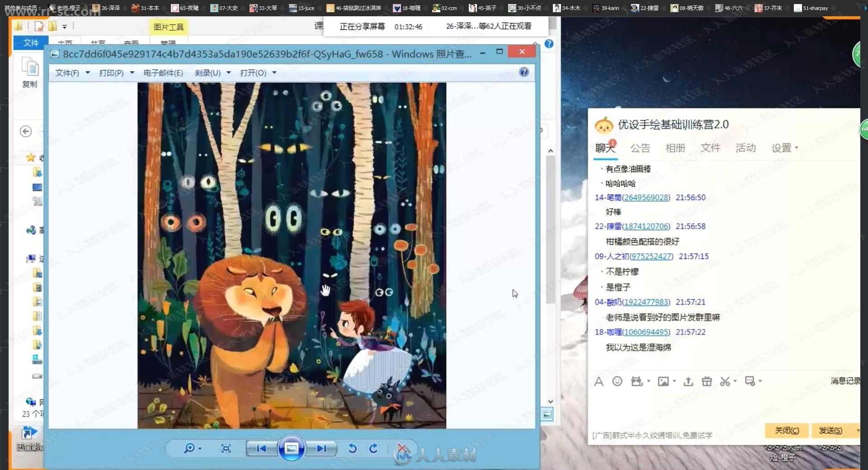This screenshot has height=470, width=868.
Task: Open 消息记录 message history
Action: coord(845,381)
